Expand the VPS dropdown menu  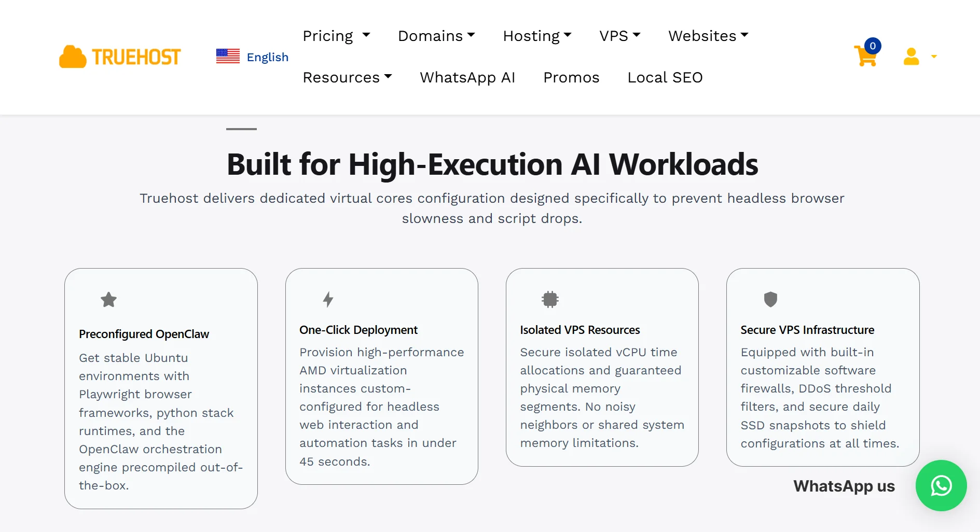[619, 36]
